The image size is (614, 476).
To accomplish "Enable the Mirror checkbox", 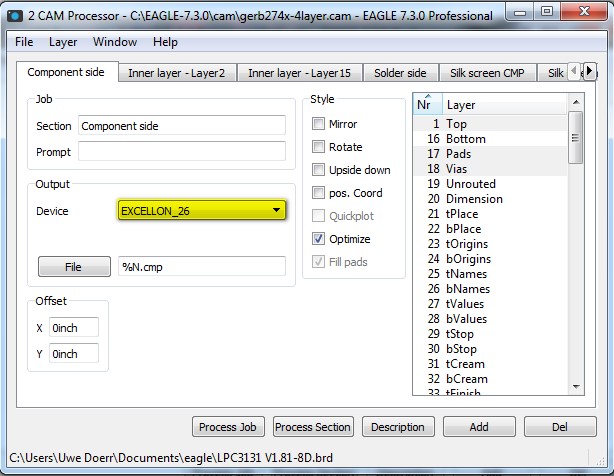I will [319, 124].
